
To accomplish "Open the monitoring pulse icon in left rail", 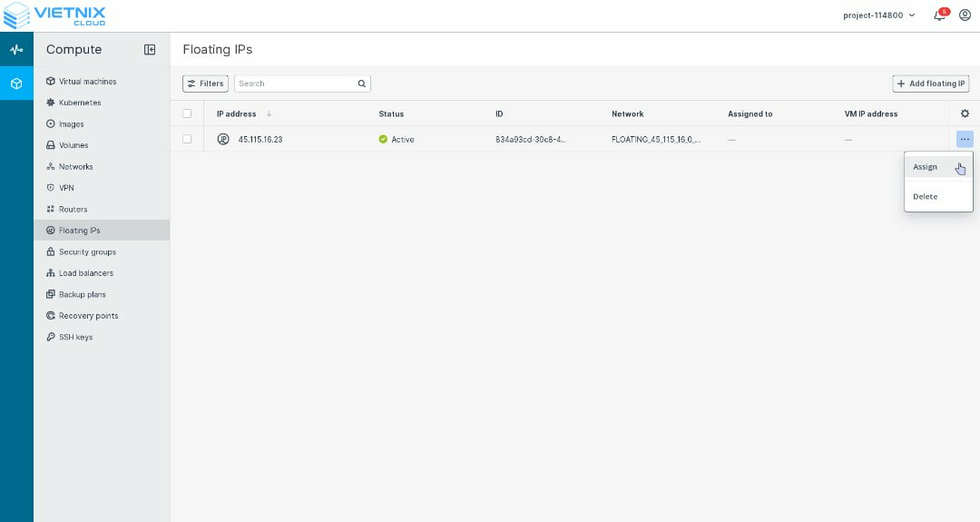I will click(x=16, y=49).
